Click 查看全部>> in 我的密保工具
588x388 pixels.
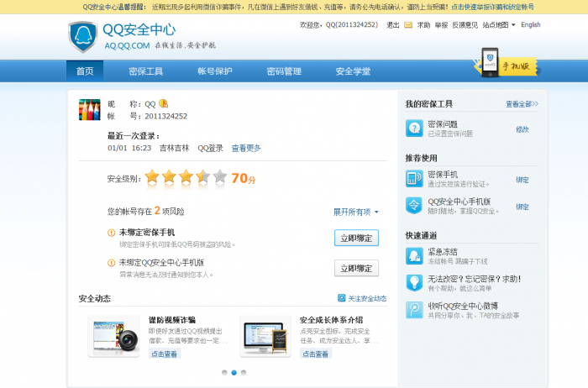point(522,104)
